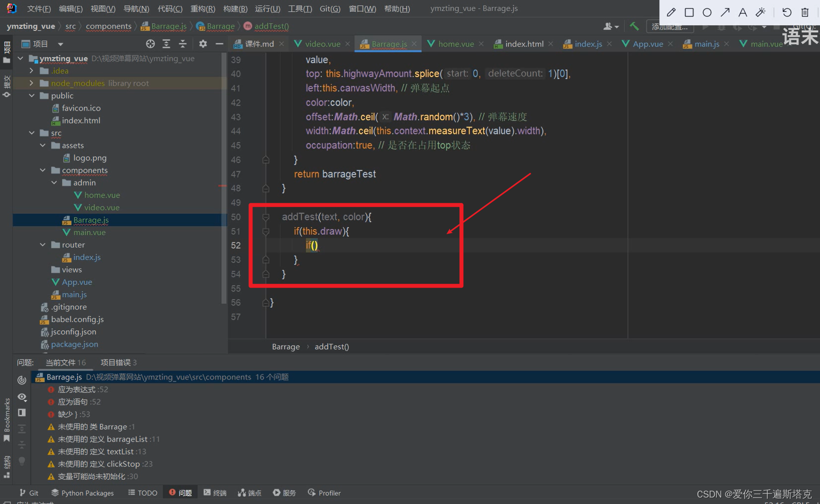The width and height of the screenshot is (820, 504).
Task: Click the addTest() breadcrumb in navigation bar
Action: (x=271, y=26)
